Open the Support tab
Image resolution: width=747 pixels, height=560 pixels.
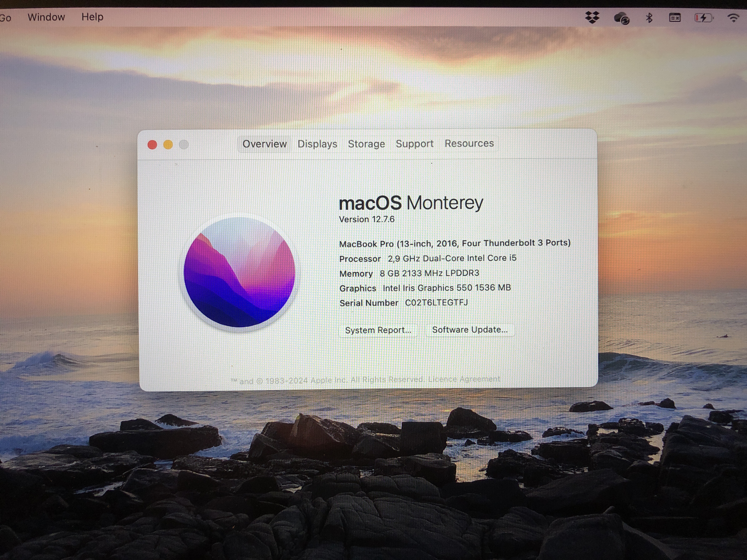click(x=414, y=144)
